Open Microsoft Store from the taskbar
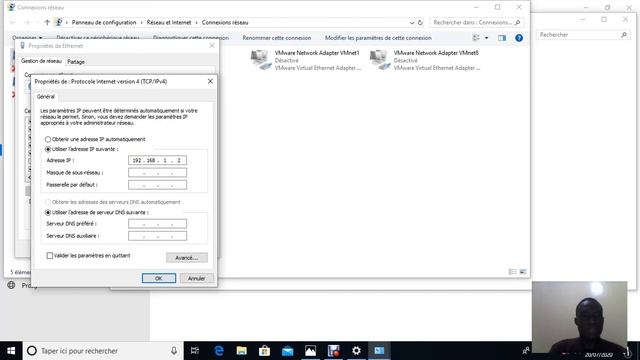 264,351
